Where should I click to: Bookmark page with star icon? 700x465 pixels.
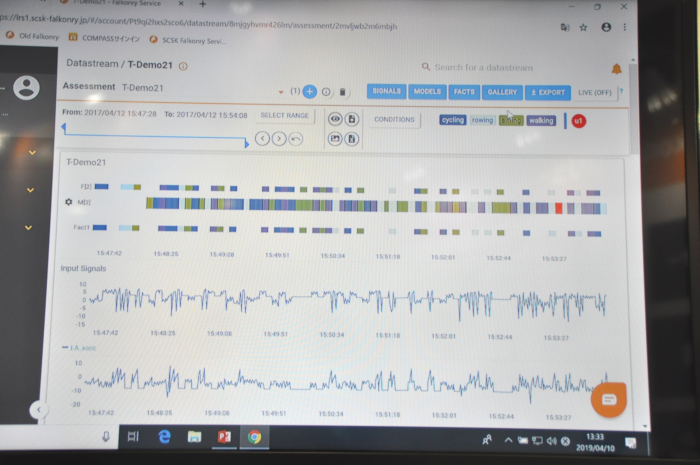[583, 27]
